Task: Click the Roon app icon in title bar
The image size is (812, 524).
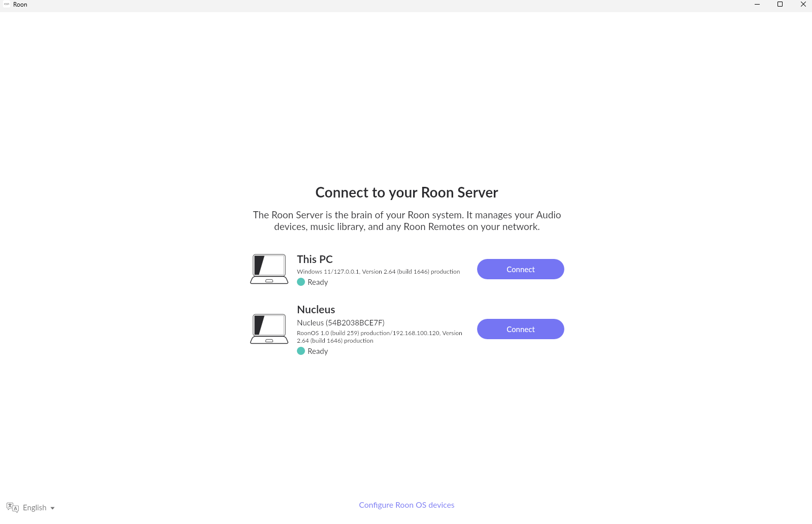Action: pos(7,4)
